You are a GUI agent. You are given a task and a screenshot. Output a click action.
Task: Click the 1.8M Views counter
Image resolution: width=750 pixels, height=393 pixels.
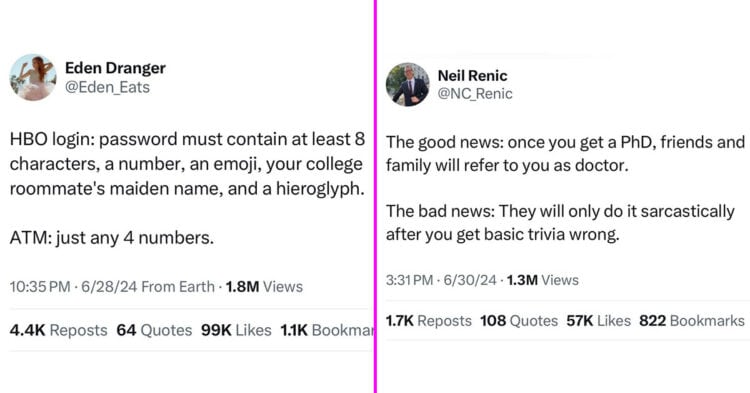tap(264, 287)
